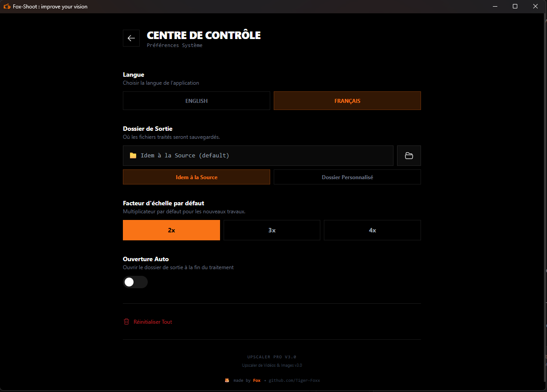The height and width of the screenshot is (392, 547).
Task: Click Réinitialiser Tout reset link
Action: tap(153, 322)
